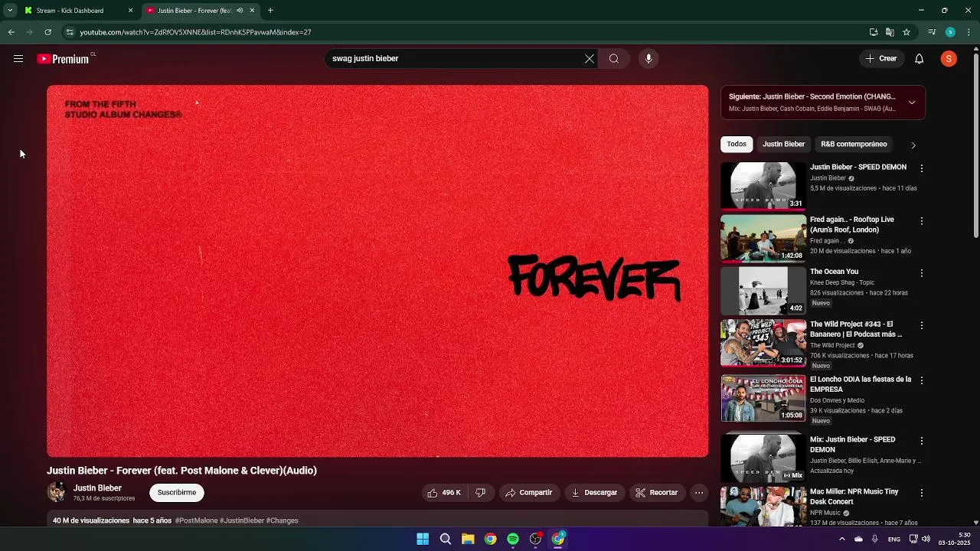This screenshot has width=980, height=551.
Task: Dislike the Forever video
Action: tap(480, 493)
